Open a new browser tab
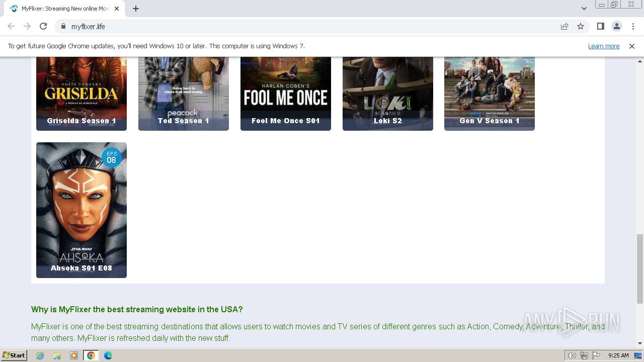 point(136,9)
